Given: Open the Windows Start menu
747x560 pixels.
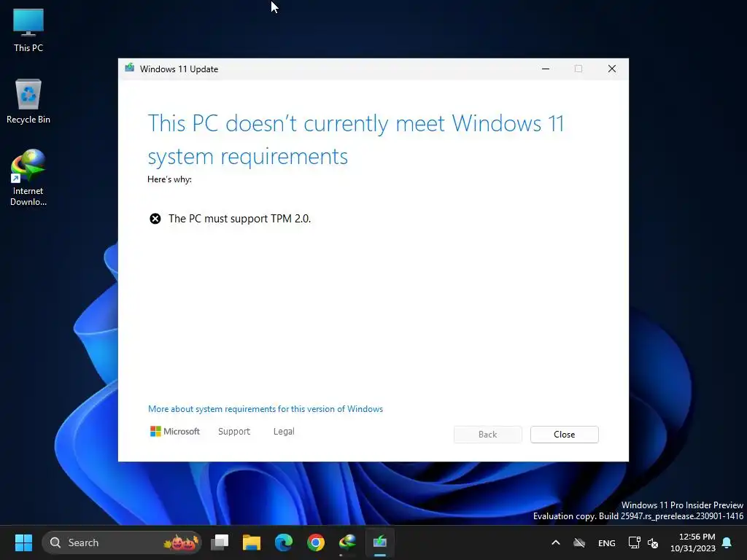Looking at the screenshot, I should pyautogui.click(x=23, y=542).
